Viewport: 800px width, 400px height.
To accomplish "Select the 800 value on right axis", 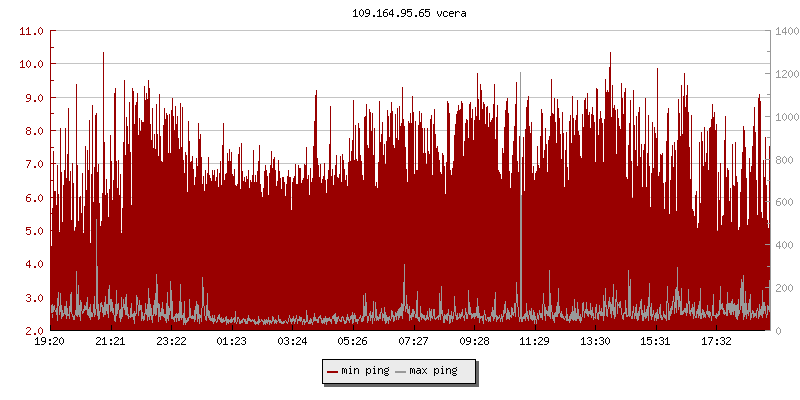I will coord(783,160).
